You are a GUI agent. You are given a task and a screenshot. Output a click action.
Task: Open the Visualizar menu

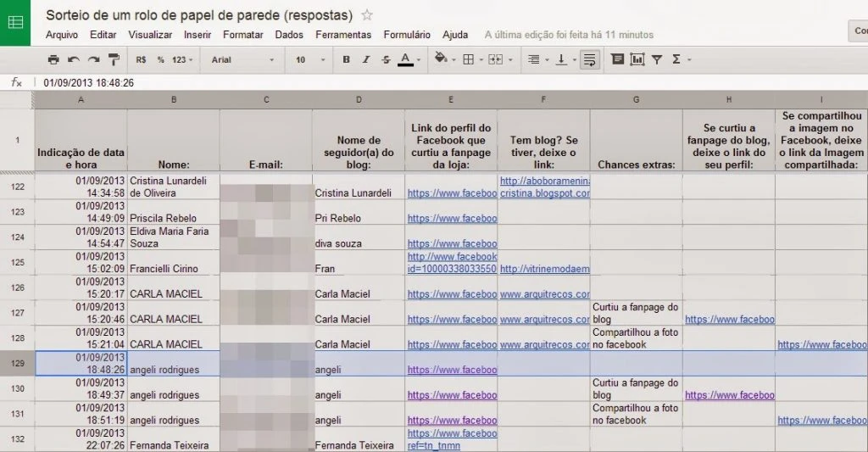pos(150,34)
